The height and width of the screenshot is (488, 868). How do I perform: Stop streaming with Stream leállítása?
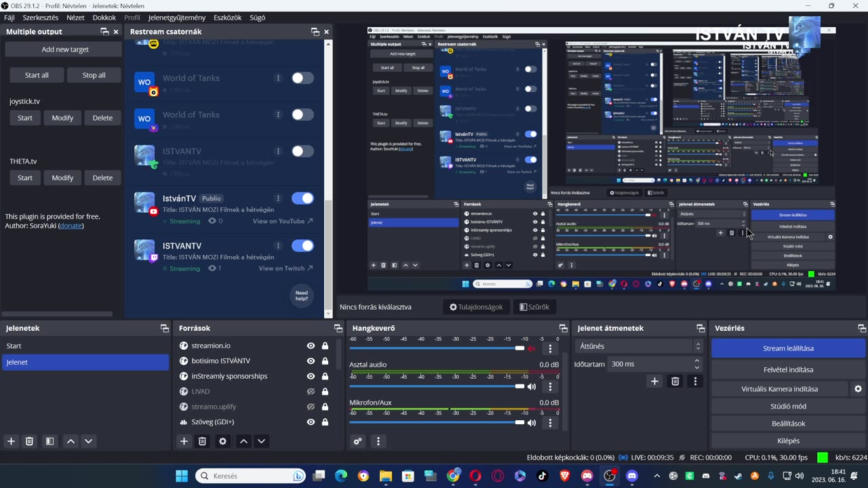click(x=788, y=348)
